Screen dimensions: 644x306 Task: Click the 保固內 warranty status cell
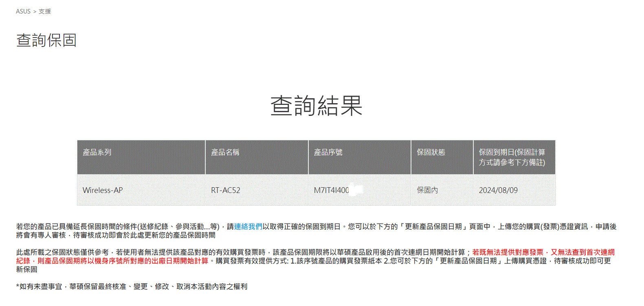[x=427, y=190]
